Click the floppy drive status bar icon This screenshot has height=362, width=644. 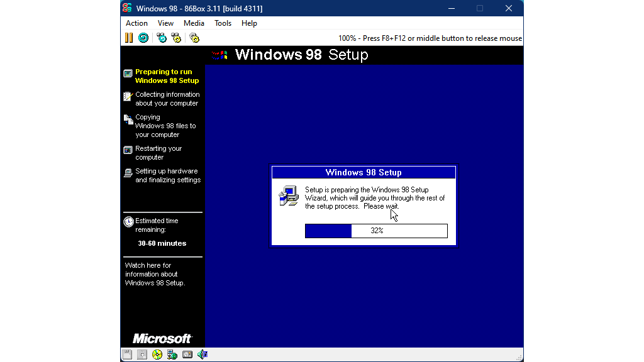(x=127, y=354)
